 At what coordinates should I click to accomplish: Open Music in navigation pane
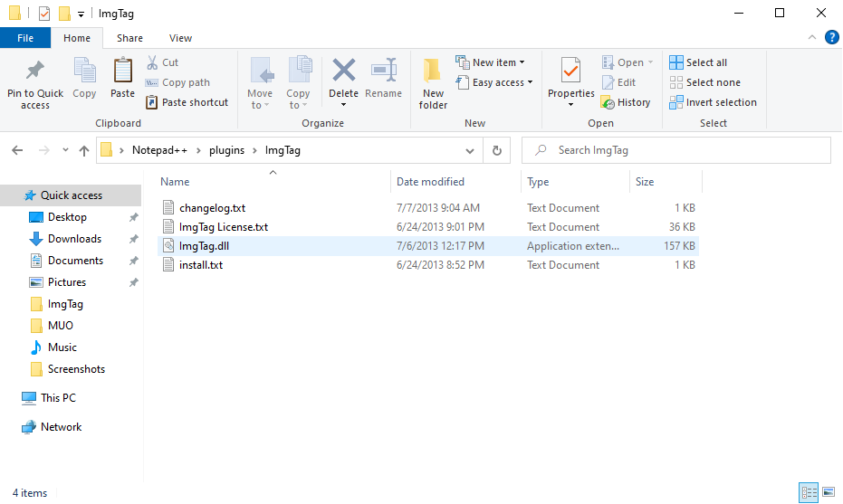pos(62,347)
